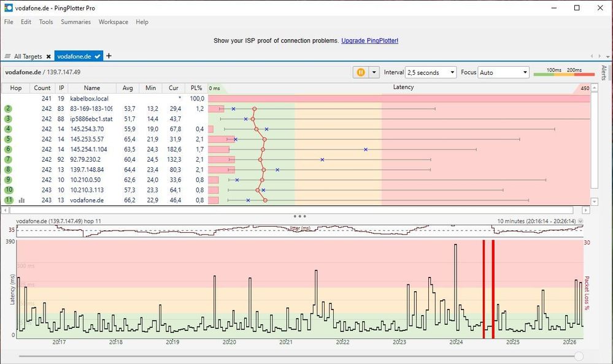Toggle graph for hop 9
This screenshot has width=613, height=364.
(8, 180)
